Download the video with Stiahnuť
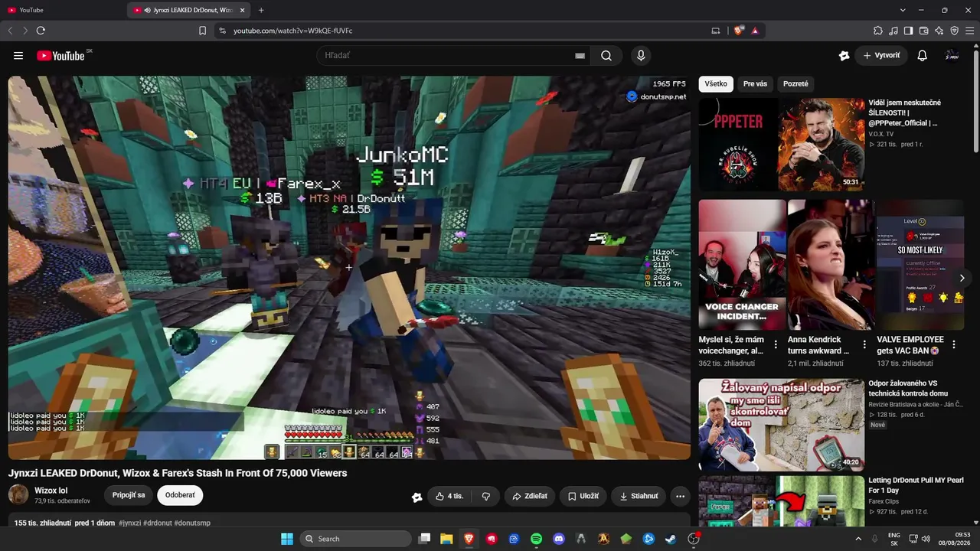Image resolution: width=980 pixels, height=551 pixels. (x=639, y=496)
